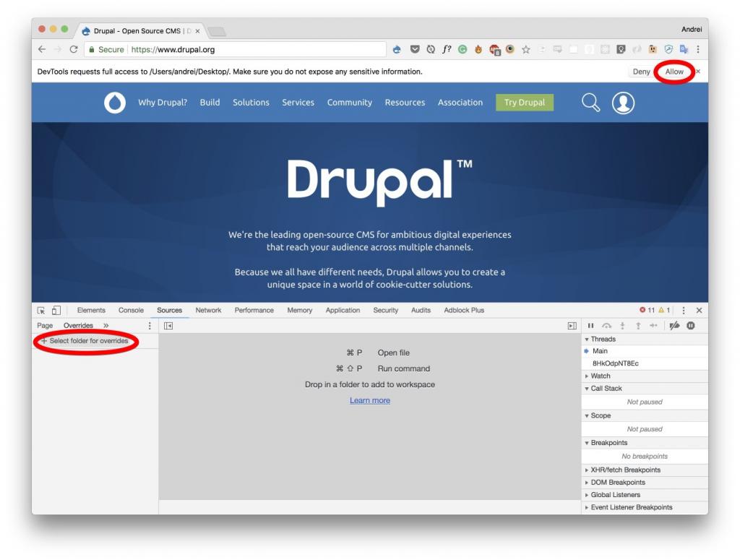Toggle the device toolbar icon
This screenshot has height=560, width=740.
(56, 310)
